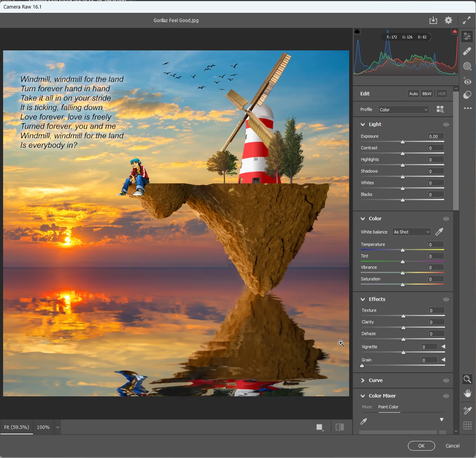Click Cancel to discard changes
Viewport: 476px width, 458px height.
pos(452,446)
